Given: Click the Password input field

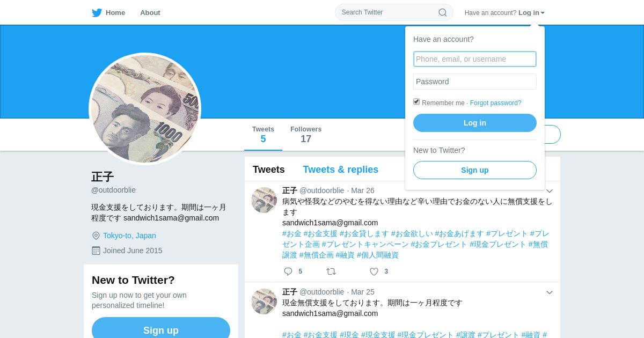Looking at the screenshot, I should [x=475, y=82].
